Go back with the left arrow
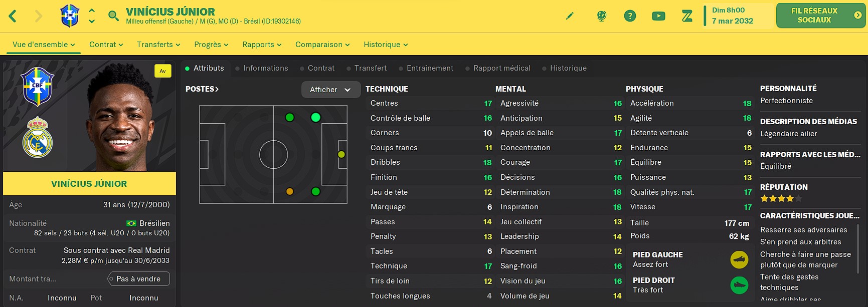The height and width of the screenshot is (307, 868). coord(13,16)
